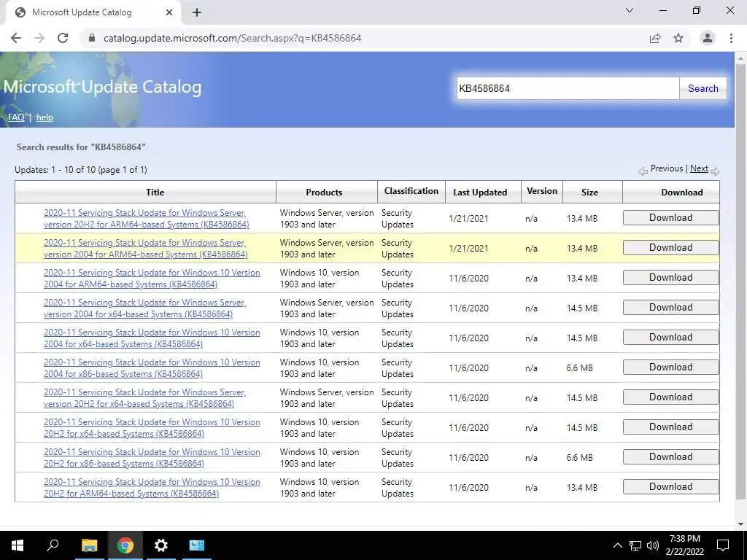
Task: Open Chrome's three-dot menu
Action: tap(731, 38)
